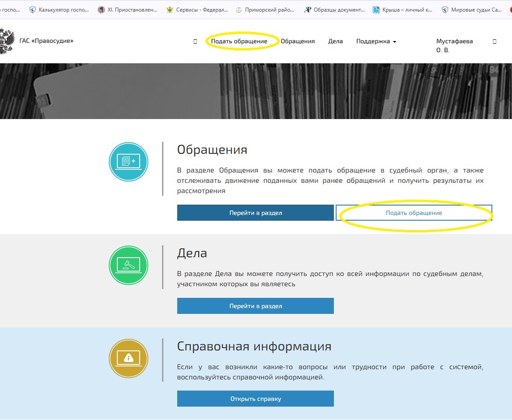Image resolution: width=512 pixels, height=420 pixels.
Task: Click the circled Подать обращение navigation link
Action: (x=241, y=41)
